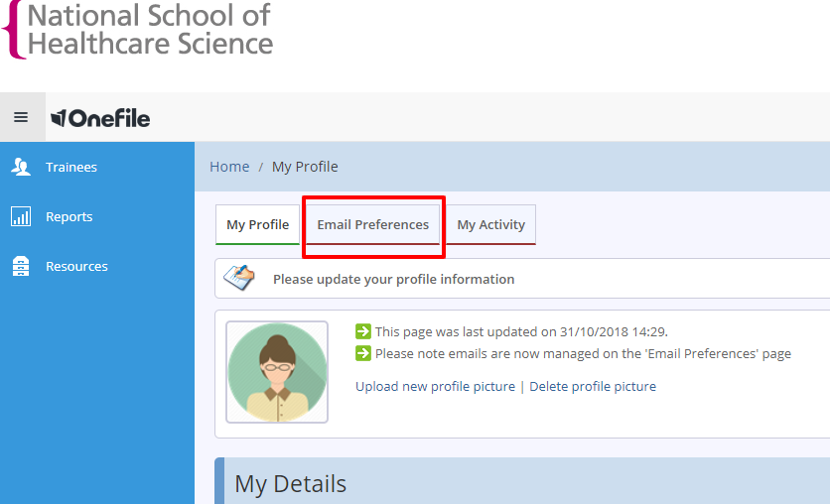The width and height of the screenshot is (830, 504).
Task: Click the Reports bar chart icon
Action: tap(21, 216)
